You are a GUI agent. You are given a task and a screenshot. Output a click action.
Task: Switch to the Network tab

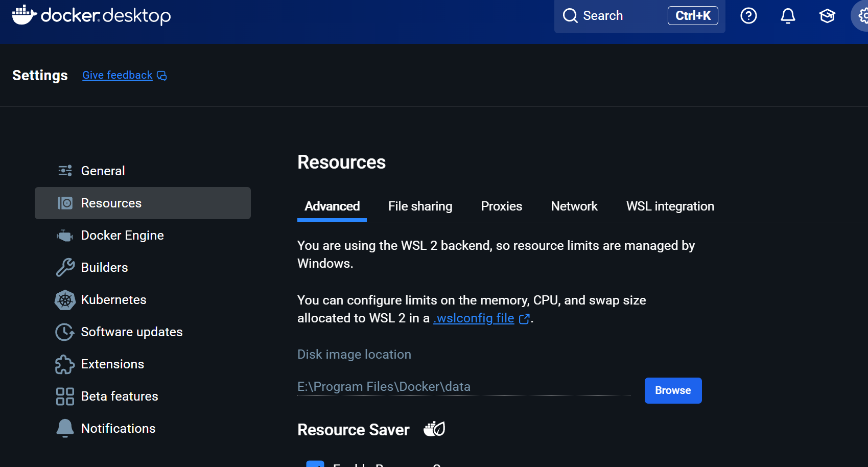pyautogui.click(x=574, y=206)
